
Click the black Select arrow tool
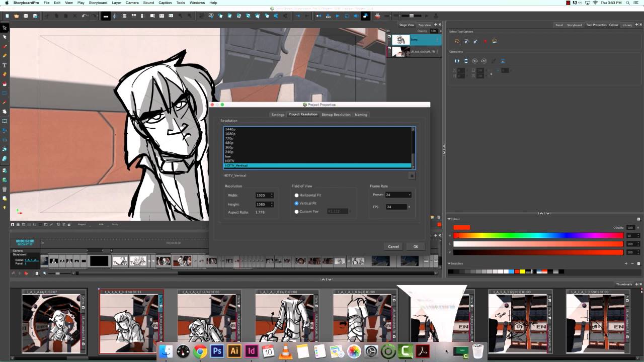pos(5,28)
